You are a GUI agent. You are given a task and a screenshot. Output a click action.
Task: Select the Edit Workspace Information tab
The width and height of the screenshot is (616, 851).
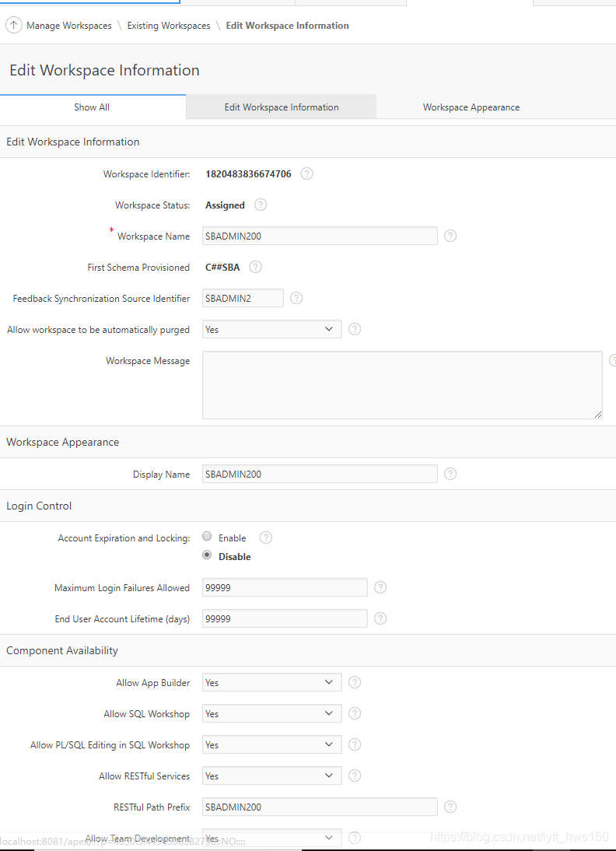pyautogui.click(x=282, y=107)
